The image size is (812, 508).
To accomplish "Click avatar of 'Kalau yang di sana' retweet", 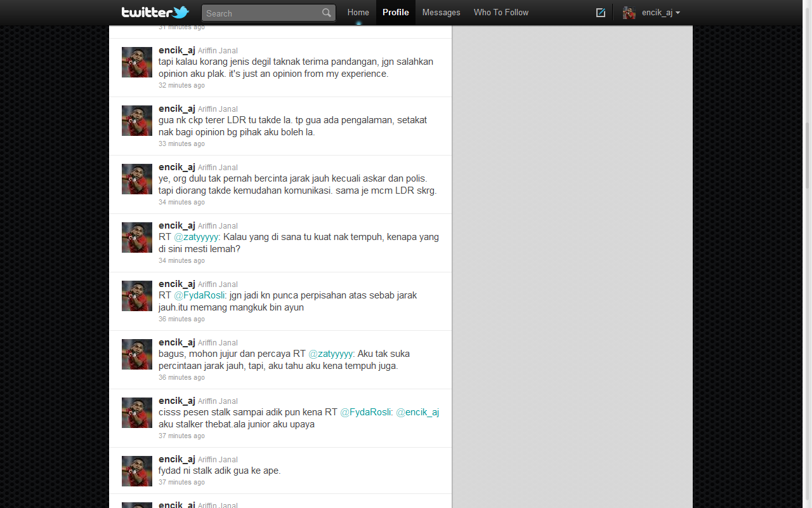I will (137, 237).
